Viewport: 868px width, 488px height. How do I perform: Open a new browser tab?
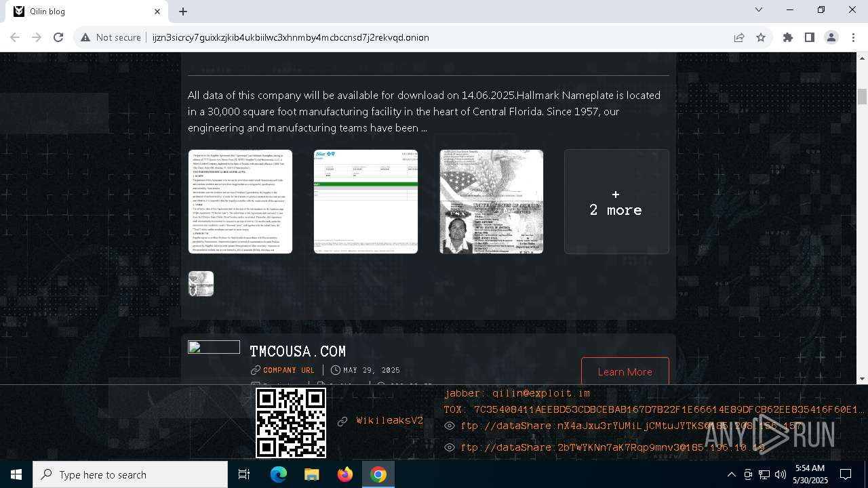tap(183, 12)
